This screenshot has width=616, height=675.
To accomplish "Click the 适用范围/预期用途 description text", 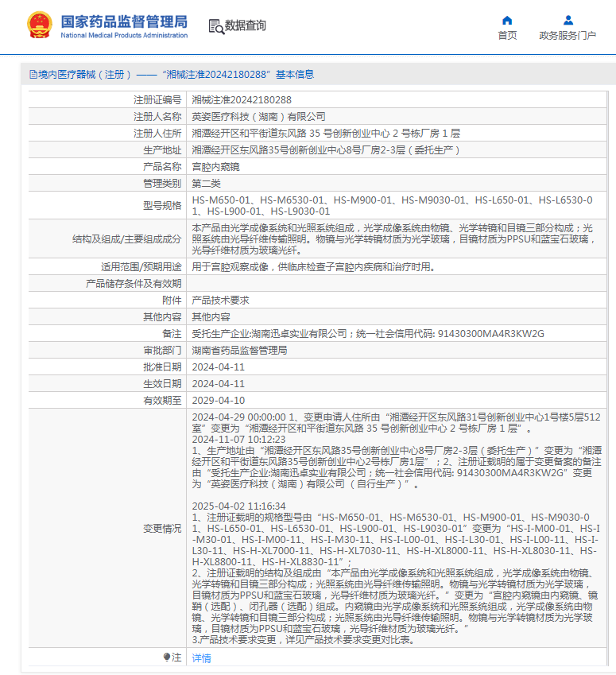I will (x=313, y=267).
